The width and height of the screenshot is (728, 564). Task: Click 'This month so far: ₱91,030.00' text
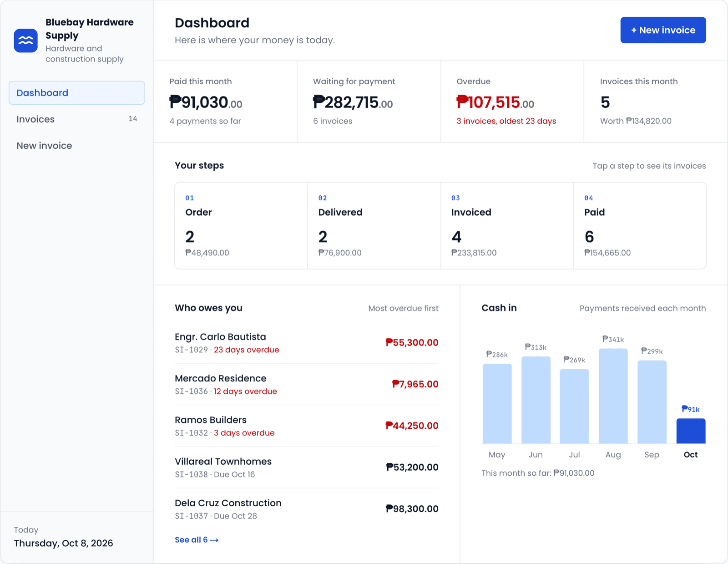(x=538, y=473)
